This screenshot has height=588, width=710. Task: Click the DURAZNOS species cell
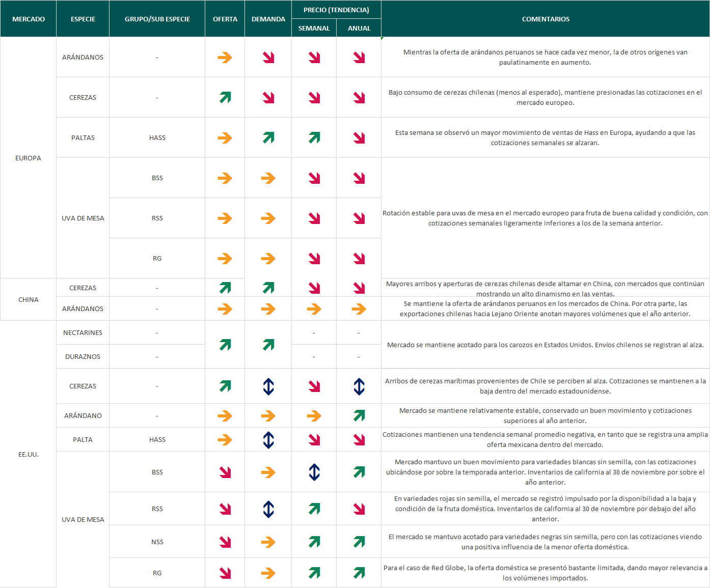point(83,357)
